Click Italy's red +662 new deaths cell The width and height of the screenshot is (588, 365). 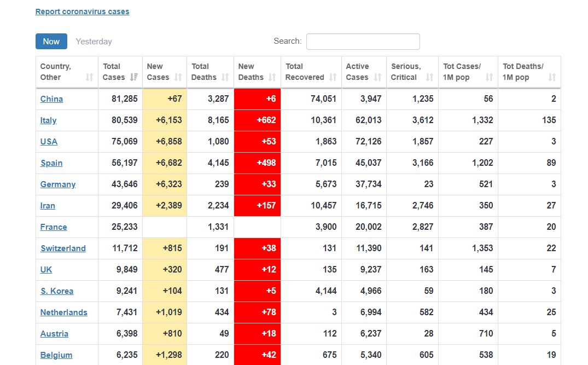coord(257,120)
